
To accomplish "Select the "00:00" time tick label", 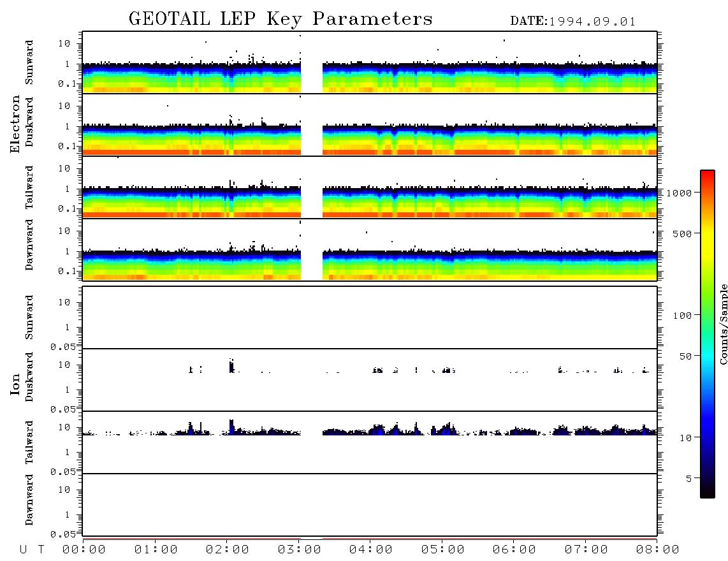I will point(84,550).
